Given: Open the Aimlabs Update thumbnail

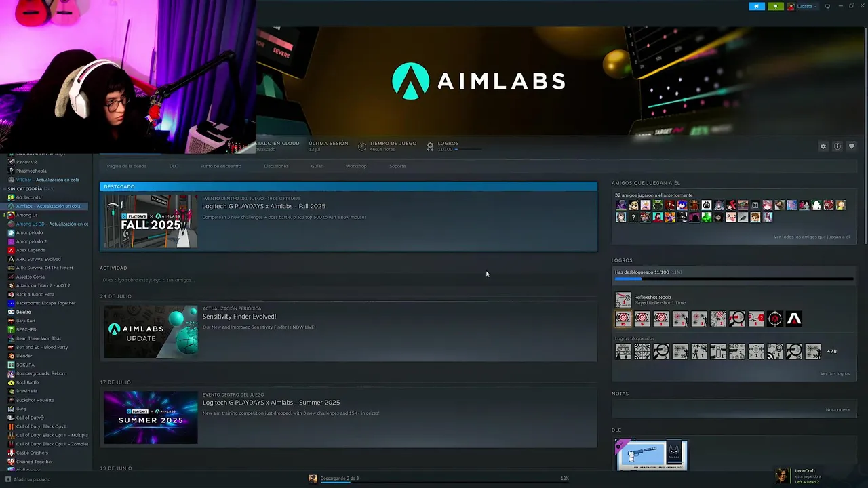Looking at the screenshot, I should point(151,331).
